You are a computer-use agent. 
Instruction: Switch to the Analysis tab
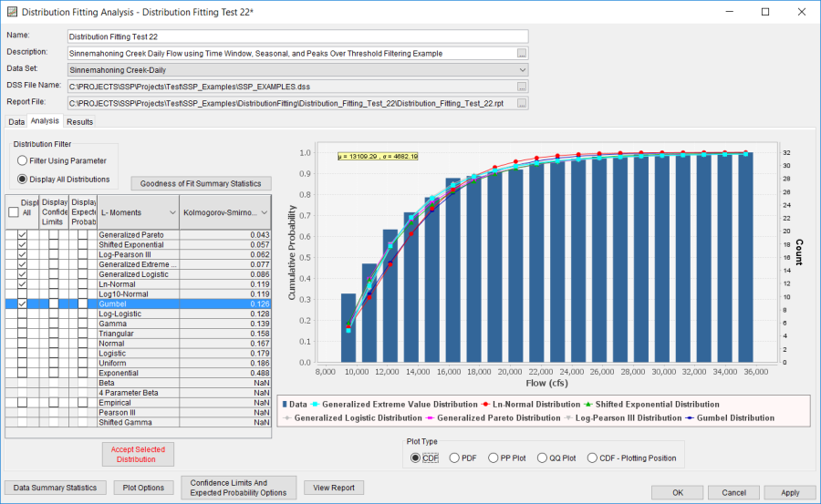[45, 121]
